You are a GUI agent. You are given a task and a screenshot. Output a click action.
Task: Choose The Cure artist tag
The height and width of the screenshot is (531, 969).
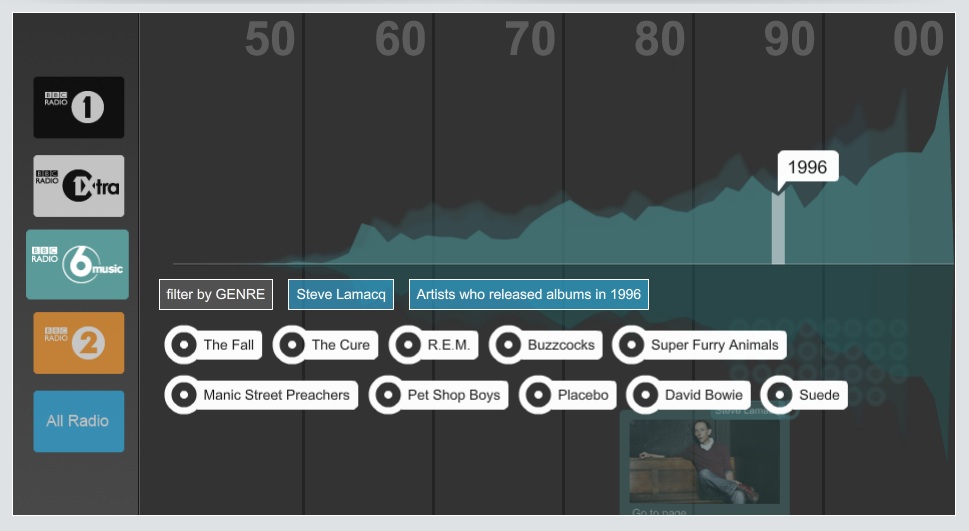click(x=340, y=345)
